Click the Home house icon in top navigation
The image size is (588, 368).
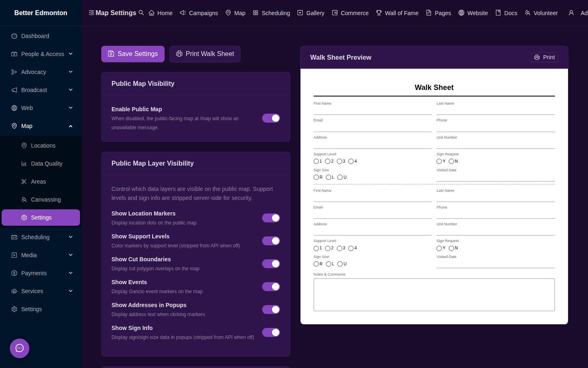151,13
